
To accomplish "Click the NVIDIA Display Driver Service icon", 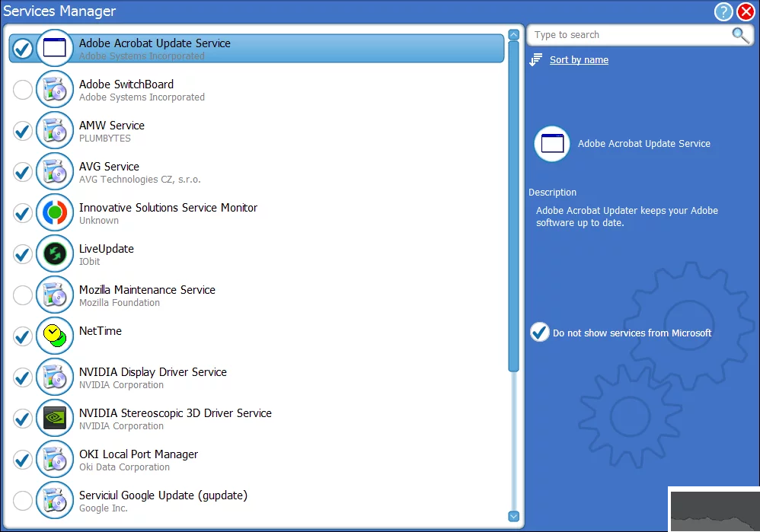I will [54, 377].
